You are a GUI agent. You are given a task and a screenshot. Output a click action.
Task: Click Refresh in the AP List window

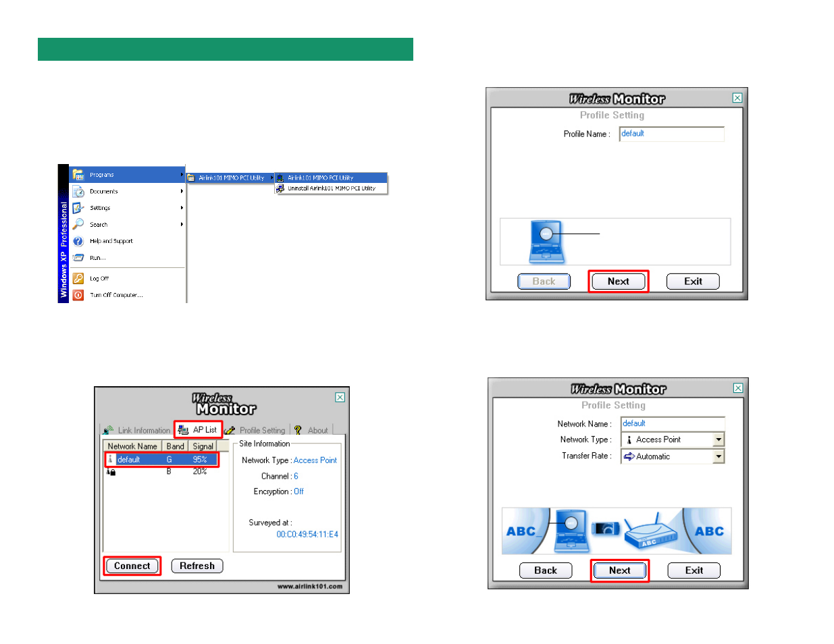tap(197, 566)
